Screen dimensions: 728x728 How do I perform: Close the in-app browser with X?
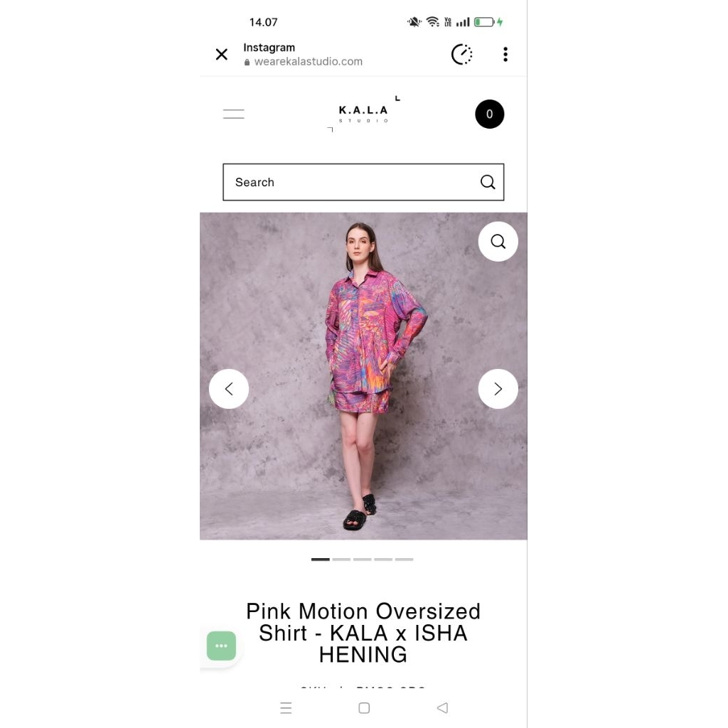coord(222,55)
